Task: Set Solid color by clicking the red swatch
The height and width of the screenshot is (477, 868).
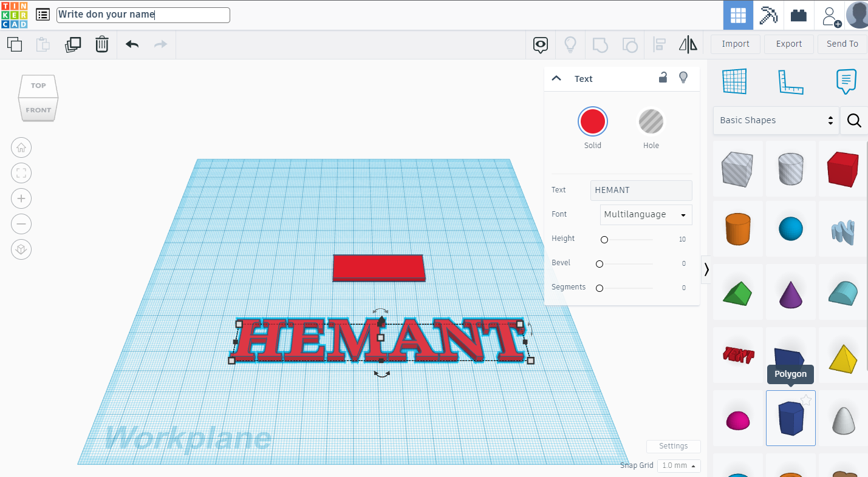Action: click(x=592, y=121)
